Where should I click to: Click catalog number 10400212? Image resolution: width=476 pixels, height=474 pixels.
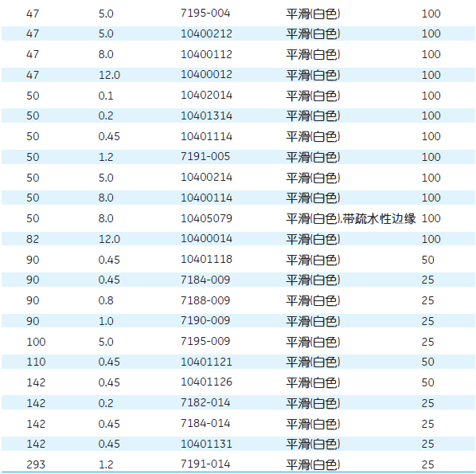click(206, 33)
